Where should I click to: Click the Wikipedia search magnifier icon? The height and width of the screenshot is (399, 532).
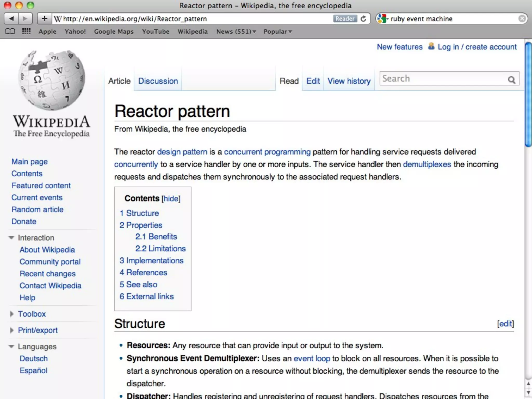[511, 80]
